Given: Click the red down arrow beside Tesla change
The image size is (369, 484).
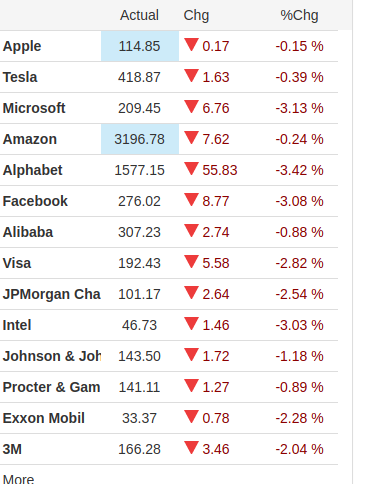Looking at the screenshot, I should point(191,76).
